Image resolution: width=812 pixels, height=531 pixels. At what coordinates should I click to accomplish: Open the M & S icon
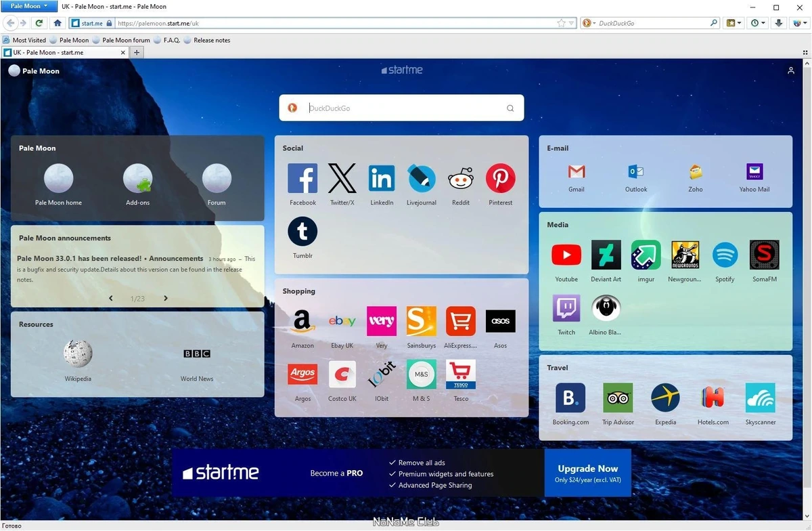tap(422, 375)
